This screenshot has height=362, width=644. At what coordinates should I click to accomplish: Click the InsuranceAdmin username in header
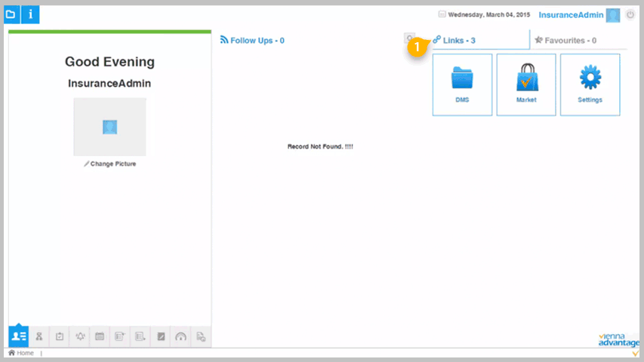(x=571, y=15)
